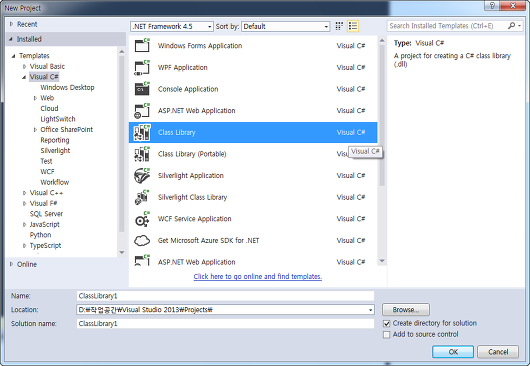Select the 'Silverlight Application' template name
The image size is (530, 366).
(191, 176)
